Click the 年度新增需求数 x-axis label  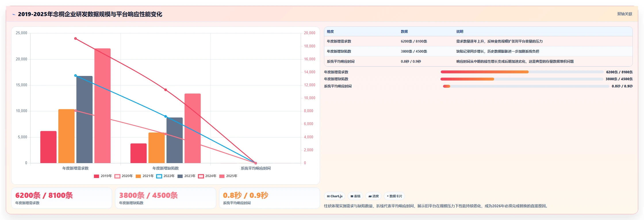(76, 169)
